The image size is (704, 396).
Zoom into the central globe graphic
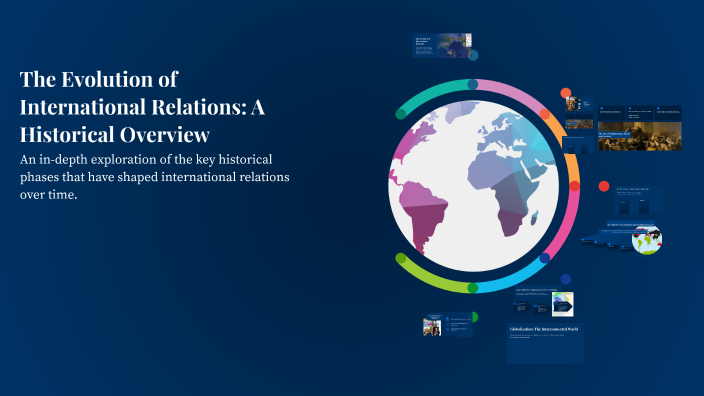pyautogui.click(x=474, y=185)
